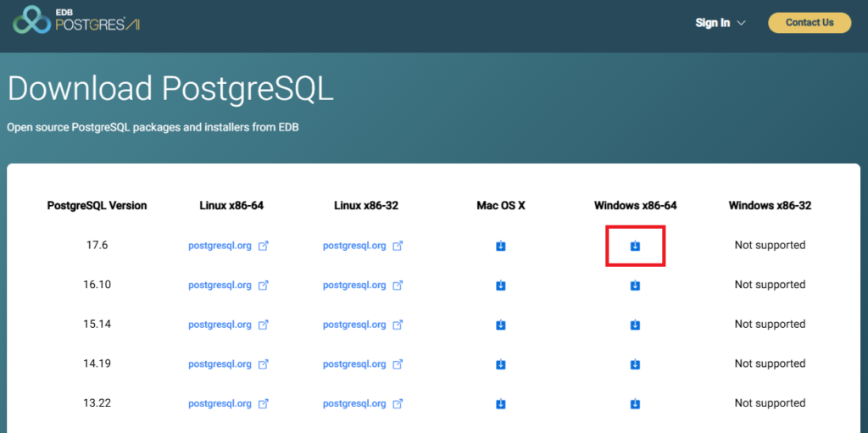Click Not supported in the 16.10 row
Viewport: 868px width, 433px height.
tap(770, 285)
